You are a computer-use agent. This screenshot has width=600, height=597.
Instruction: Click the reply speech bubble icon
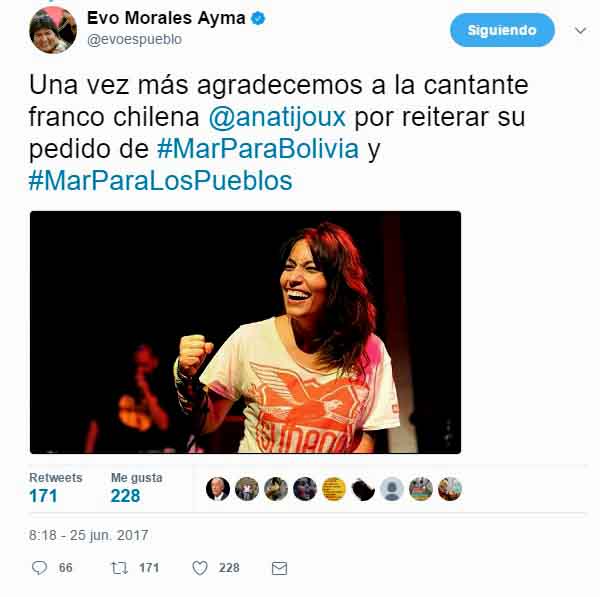39,568
